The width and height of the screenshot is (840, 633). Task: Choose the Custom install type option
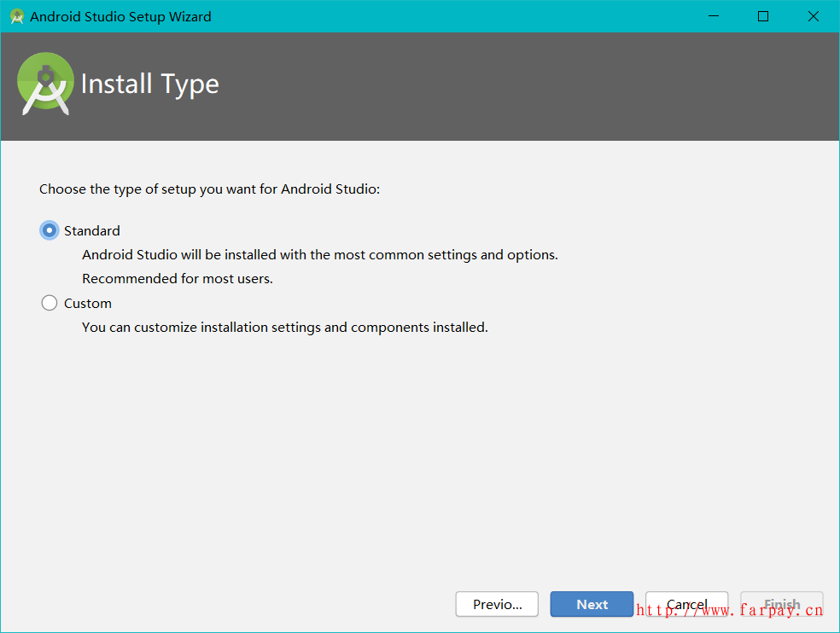(x=50, y=303)
